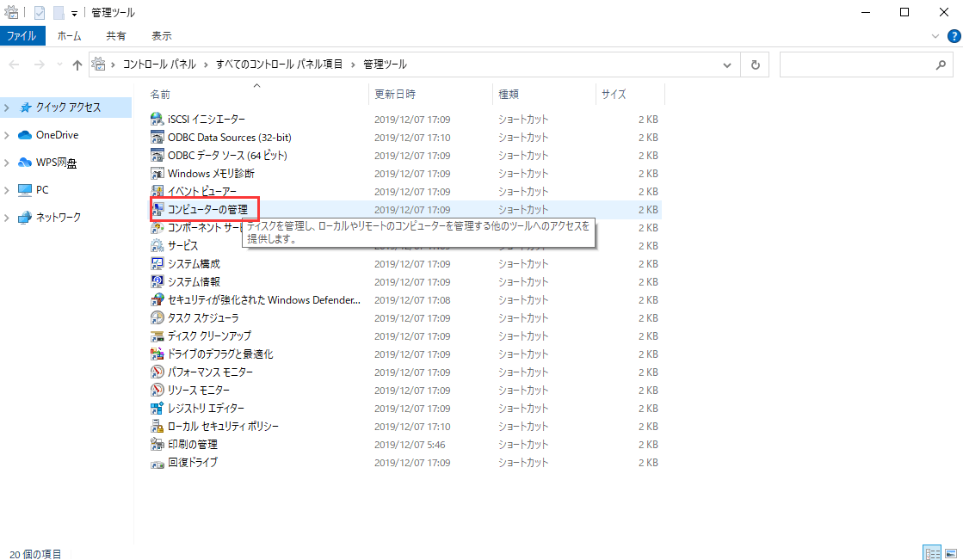Open タスク スケジューラ from the list

click(x=197, y=317)
